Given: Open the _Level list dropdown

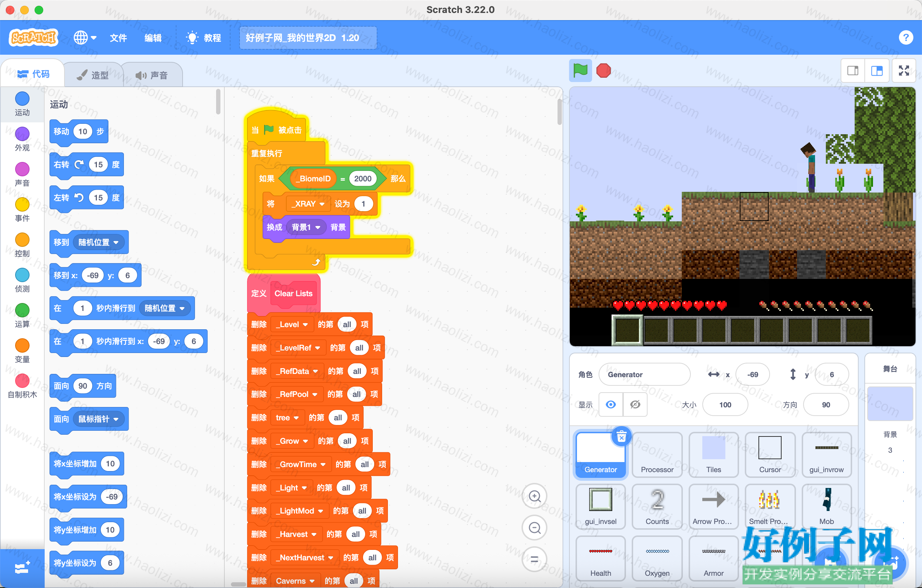Looking at the screenshot, I should 292,325.
